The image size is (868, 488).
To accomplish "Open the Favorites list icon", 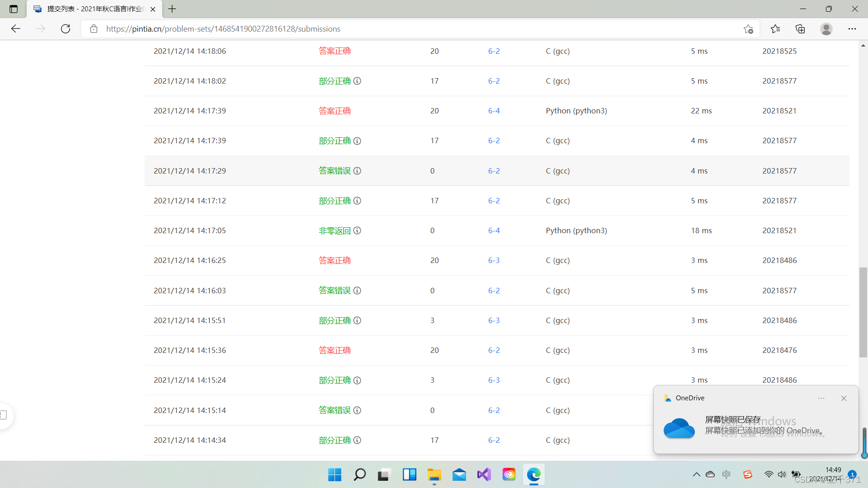I will (x=775, y=29).
